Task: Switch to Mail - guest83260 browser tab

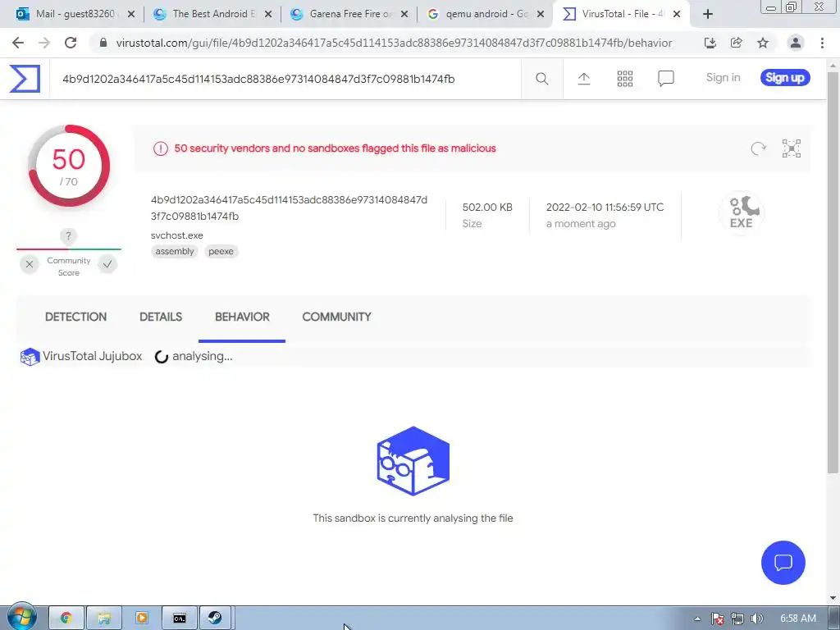Action: pyautogui.click(x=75, y=14)
